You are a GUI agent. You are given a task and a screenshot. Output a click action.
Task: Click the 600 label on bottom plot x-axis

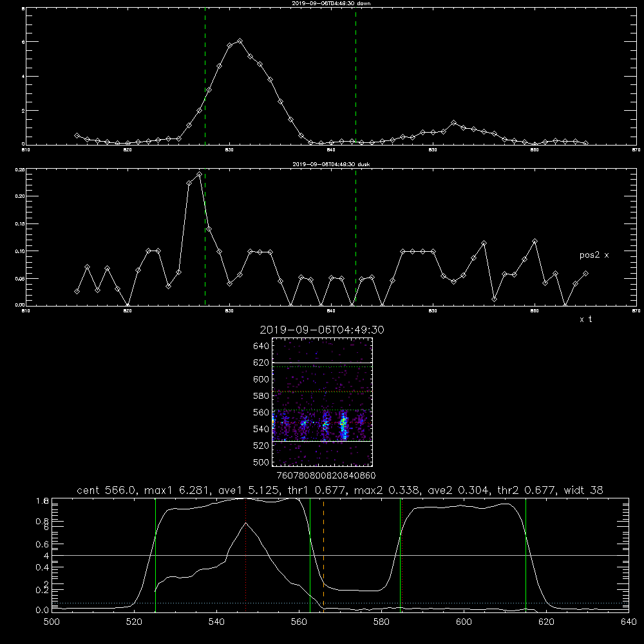tap(464, 622)
